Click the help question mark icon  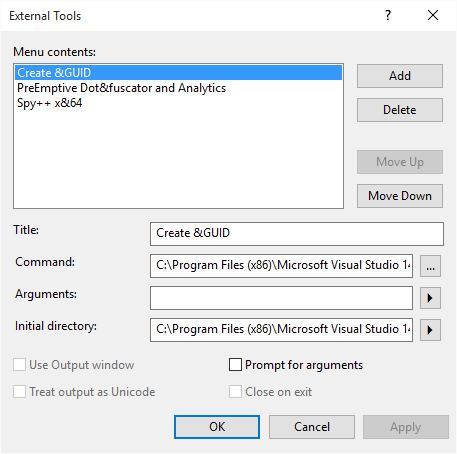point(388,15)
